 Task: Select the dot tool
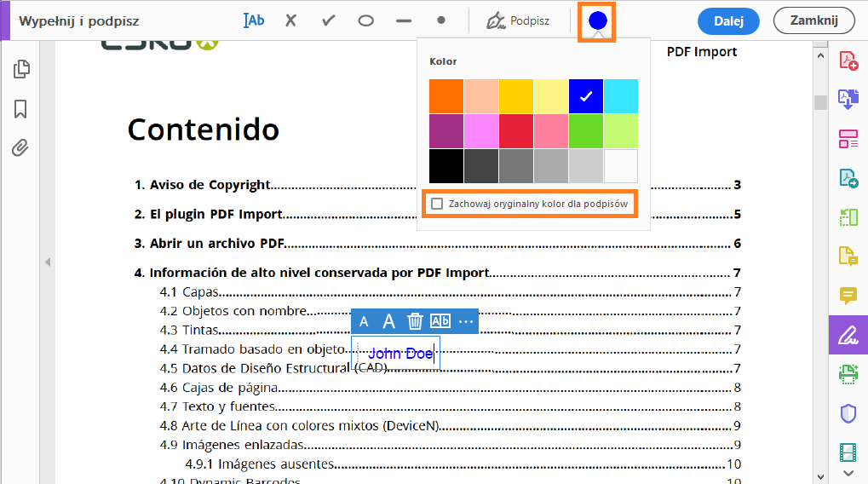pos(440,20)
